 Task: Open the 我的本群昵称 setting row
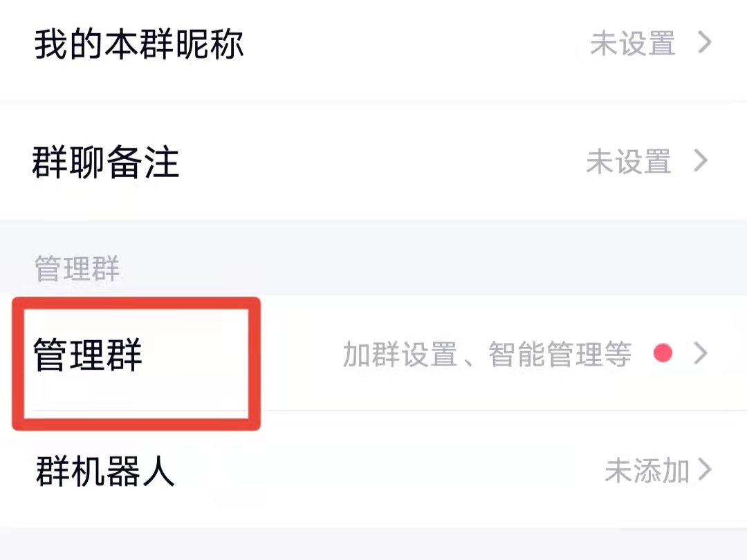373,44
